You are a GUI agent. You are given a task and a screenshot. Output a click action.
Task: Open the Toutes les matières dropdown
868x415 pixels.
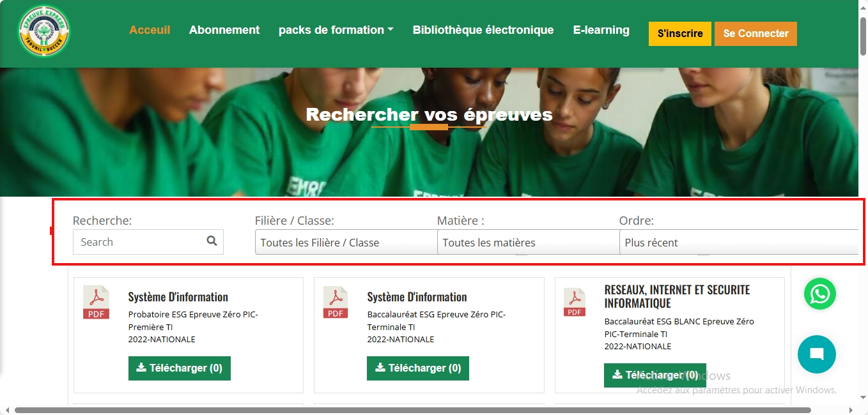pyautogui.click(x=528, y=243)
